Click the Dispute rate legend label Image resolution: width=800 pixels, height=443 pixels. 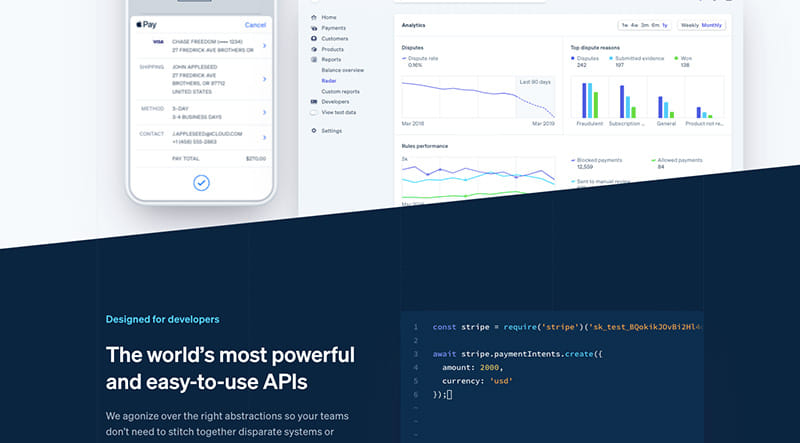[x=423, y=58]
